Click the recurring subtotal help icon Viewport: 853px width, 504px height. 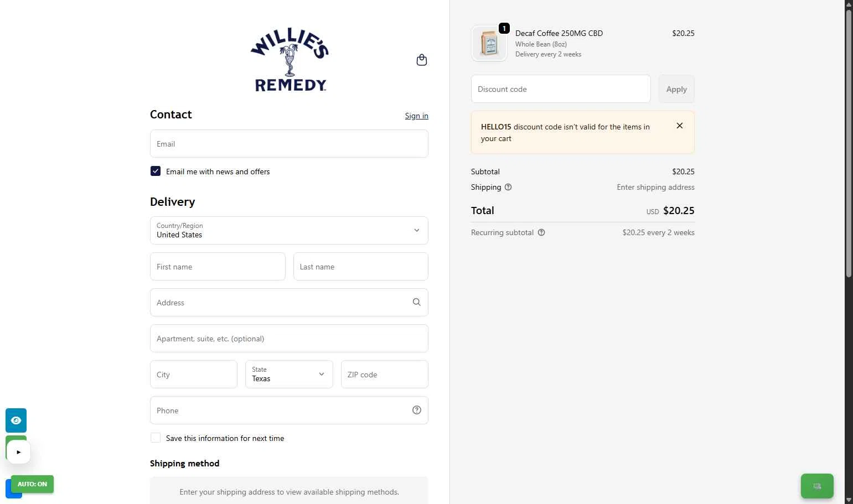(541, 232)
